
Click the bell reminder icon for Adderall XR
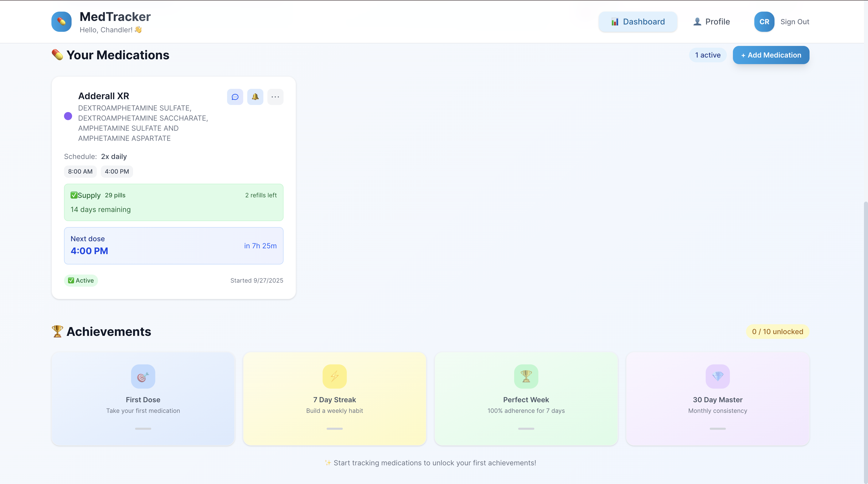point(255,97)
